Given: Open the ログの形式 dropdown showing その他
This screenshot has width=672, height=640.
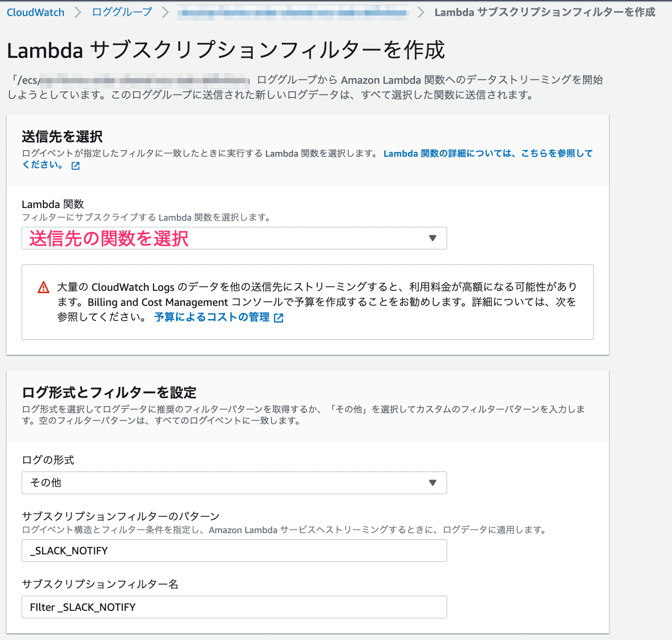Looking at the screenshot, I should (x=234, y=483).
